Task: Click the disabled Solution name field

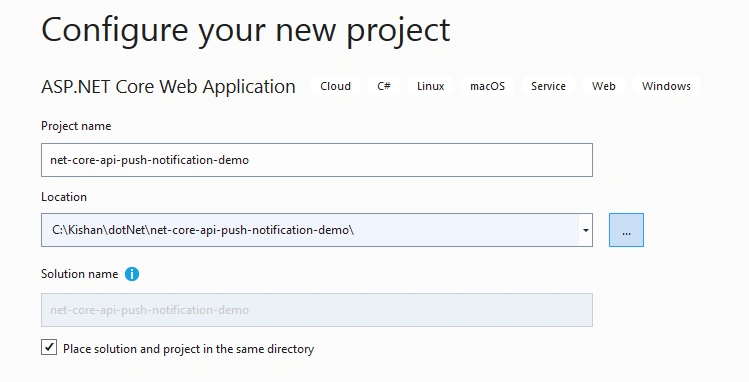Action: click(317, 310)
